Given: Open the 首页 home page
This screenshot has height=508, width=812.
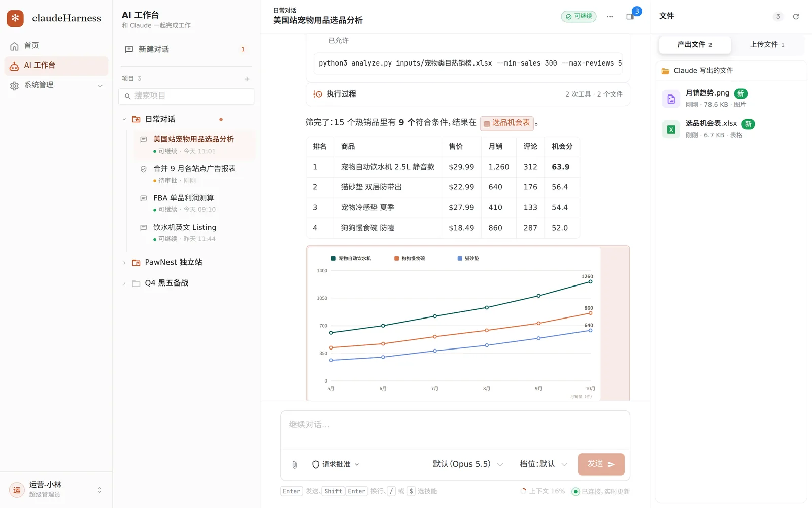Looking at the screenshot, I should (x=56, y=46).
